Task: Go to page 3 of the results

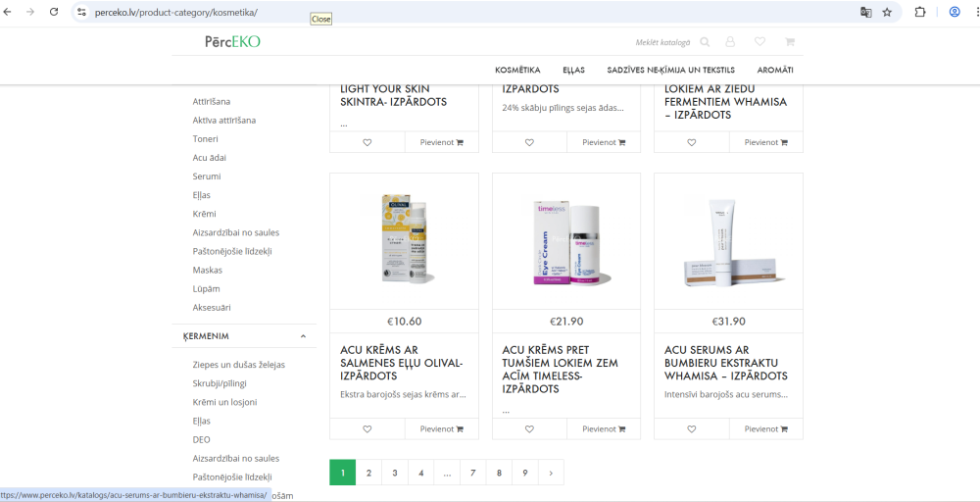Action: (x=395, y=473)
